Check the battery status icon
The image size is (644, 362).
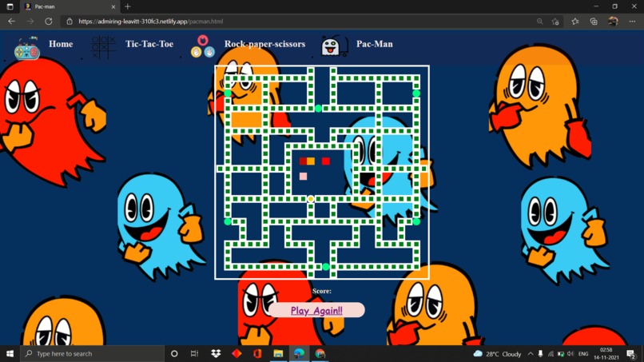pyautogui.click(x=561, y=354)
